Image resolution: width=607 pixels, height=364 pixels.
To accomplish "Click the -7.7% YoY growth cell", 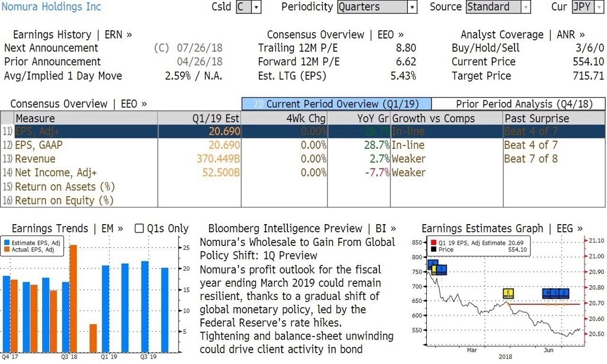I will (377, 173).
